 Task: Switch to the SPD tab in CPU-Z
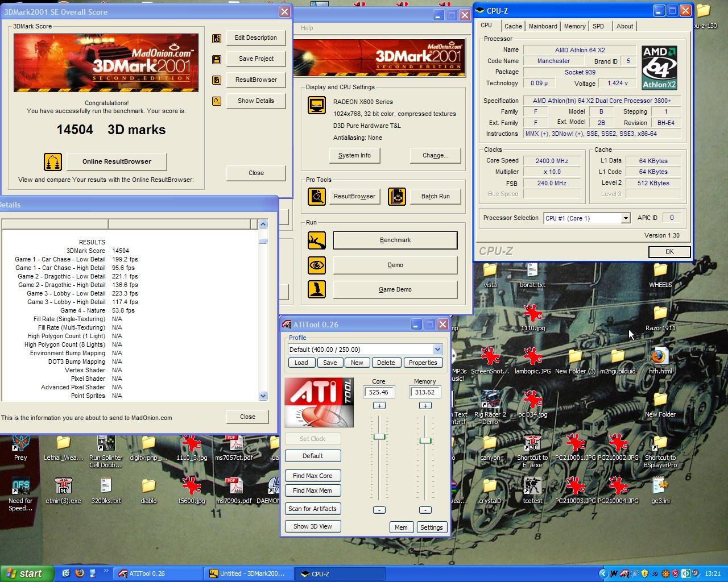(598, 26)
